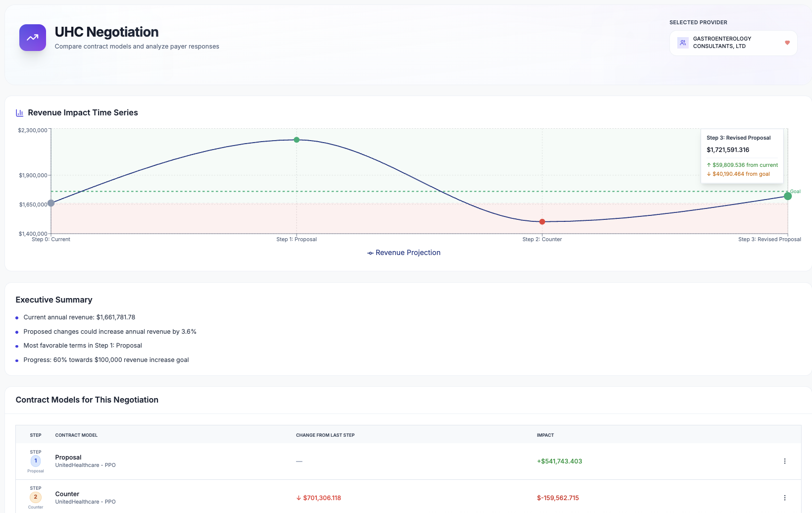
Task: Click the heart icon in provider selector
Action: point(787,43)
